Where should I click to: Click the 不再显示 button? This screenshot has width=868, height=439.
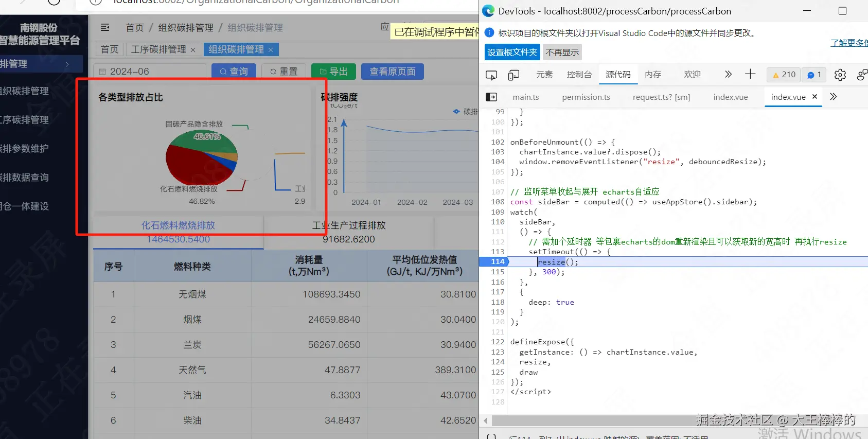562,52
